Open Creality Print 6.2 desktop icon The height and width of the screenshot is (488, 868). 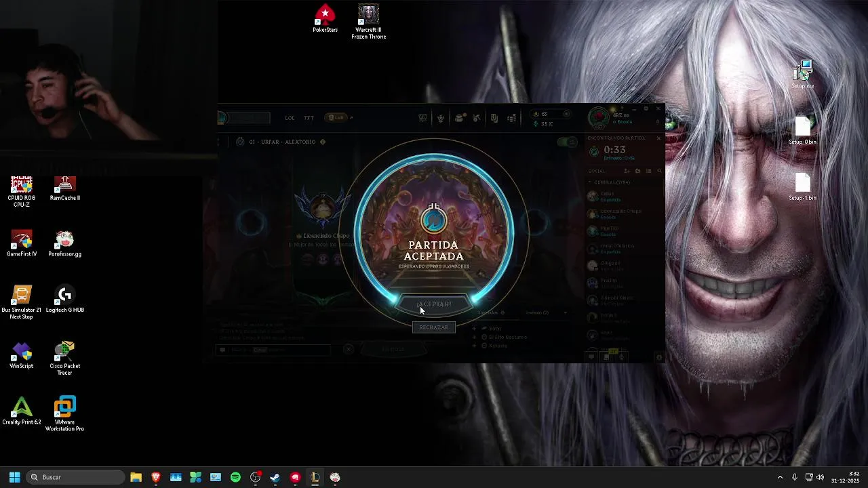[x=22, y=412]
